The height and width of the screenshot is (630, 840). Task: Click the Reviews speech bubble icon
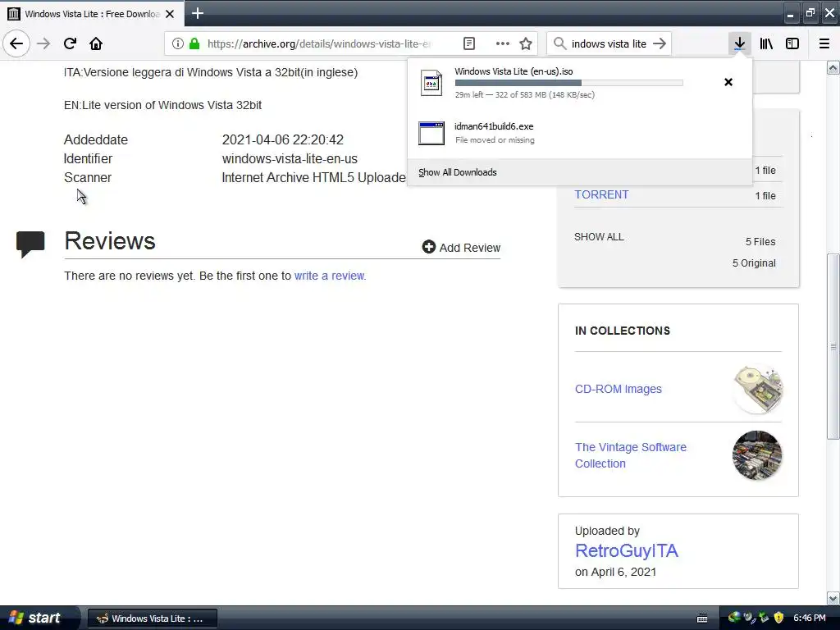point(30,244)
